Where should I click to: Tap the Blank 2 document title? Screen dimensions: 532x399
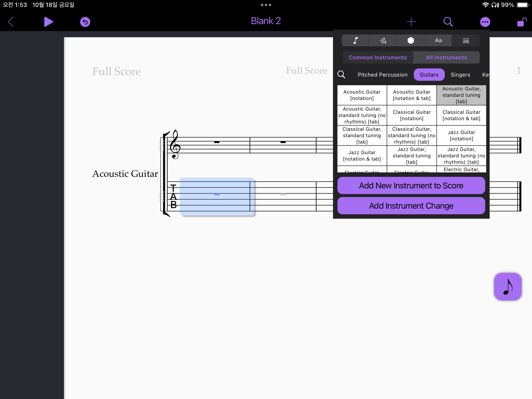266,21
